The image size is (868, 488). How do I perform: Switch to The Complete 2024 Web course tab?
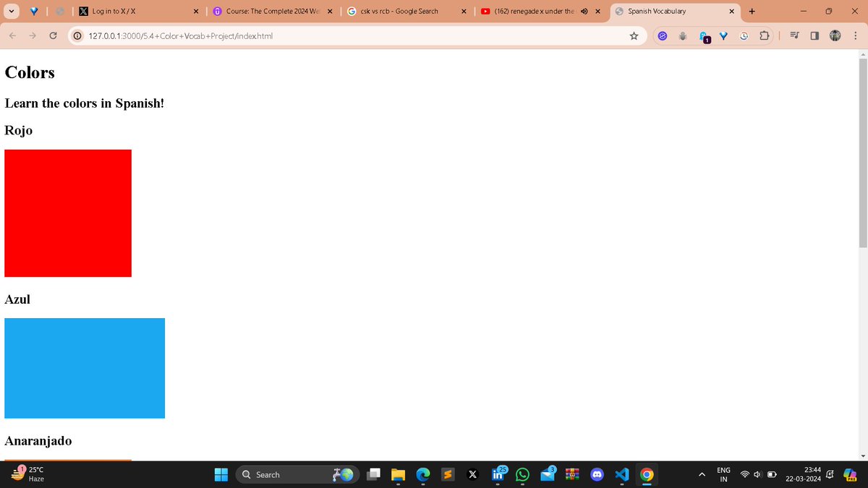tap(272, 11)
